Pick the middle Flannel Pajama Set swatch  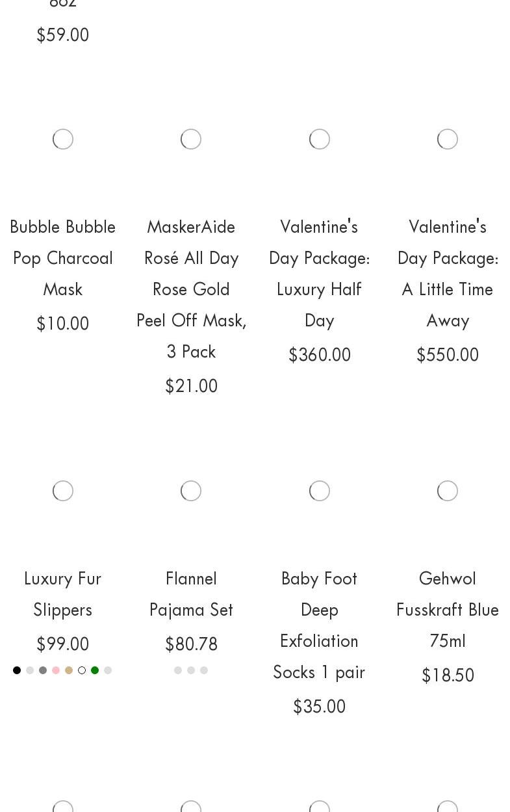[191, 670]
